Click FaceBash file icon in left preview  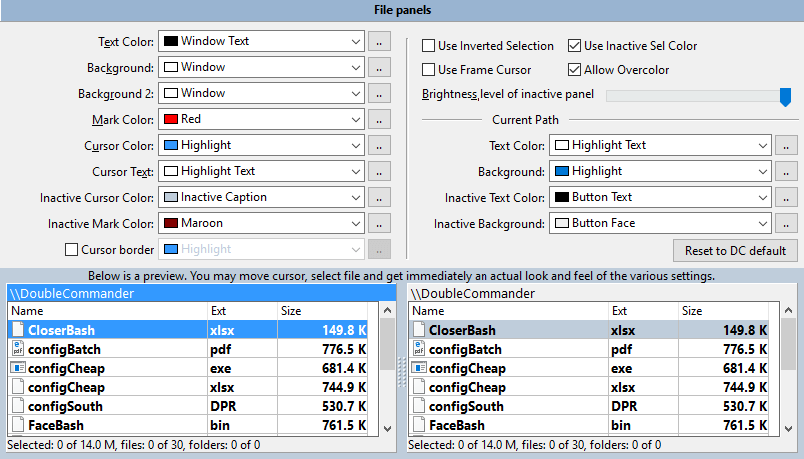17,425
